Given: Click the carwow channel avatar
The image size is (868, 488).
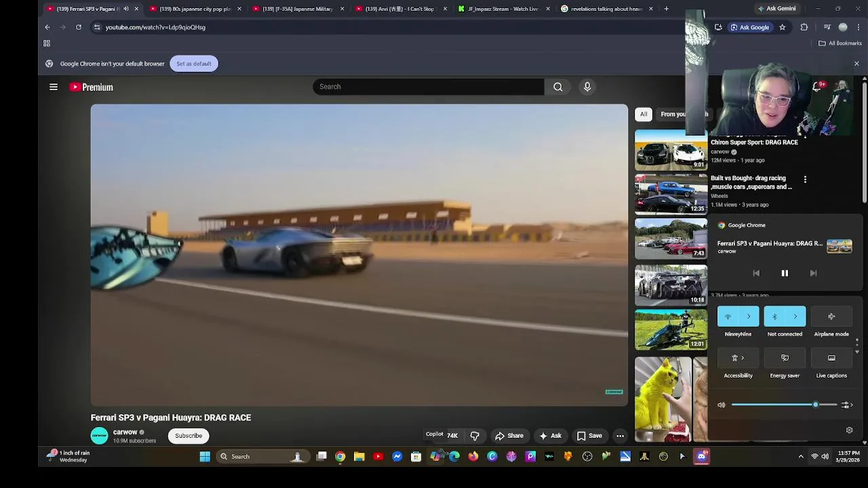Looking at the screenshot, I should click(99, 436).
